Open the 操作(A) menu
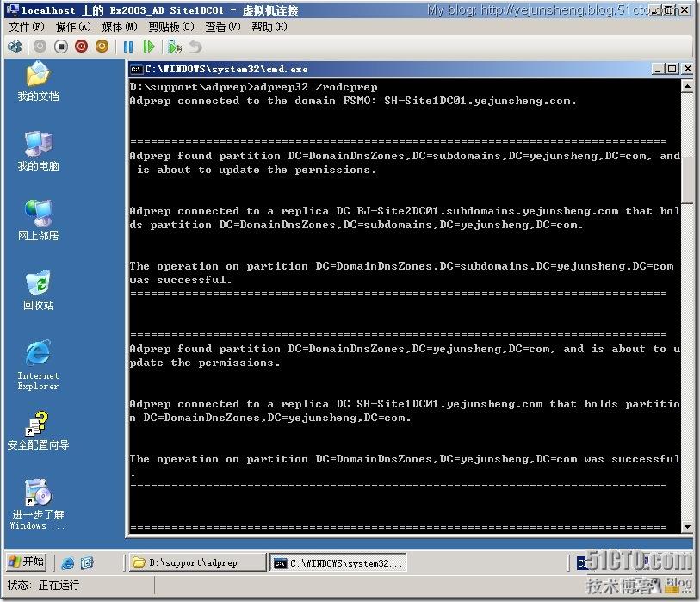This screenshot has height=602, width=700. (x=73, y=28)
